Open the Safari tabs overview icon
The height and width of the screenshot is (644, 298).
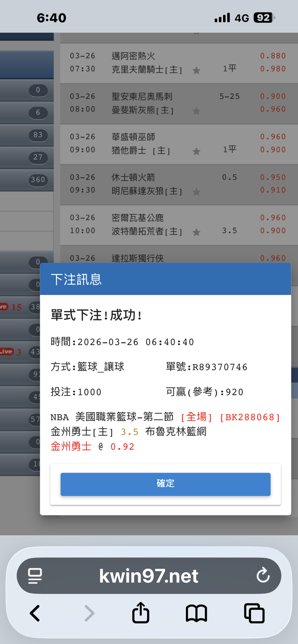pos(254,613)
